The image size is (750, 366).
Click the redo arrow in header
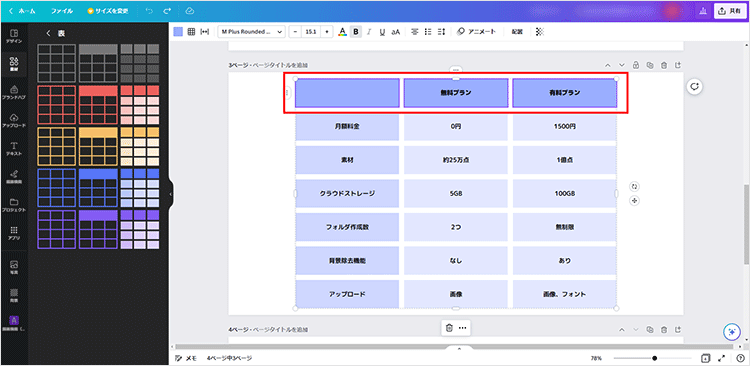point(167,11)
